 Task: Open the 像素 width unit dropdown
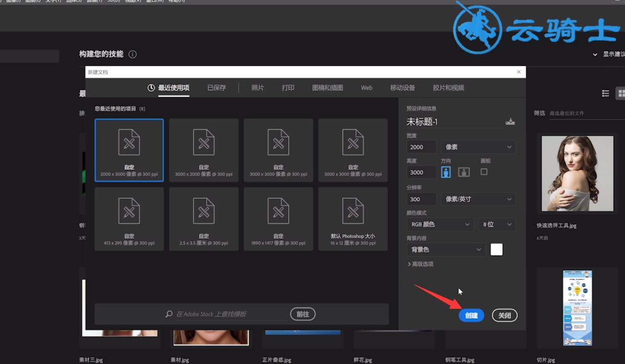pyautogui.click(x=479, y=147)
